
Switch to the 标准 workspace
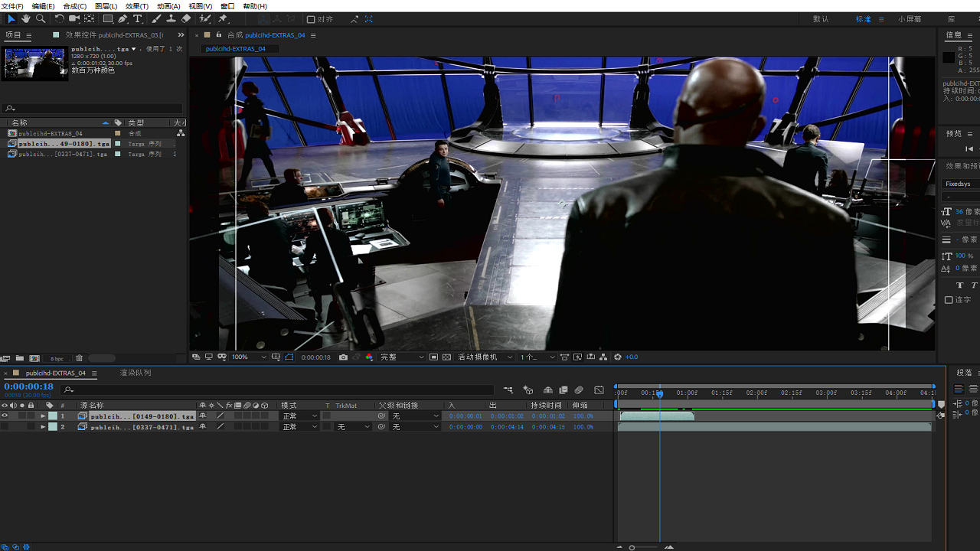[864, 19]
